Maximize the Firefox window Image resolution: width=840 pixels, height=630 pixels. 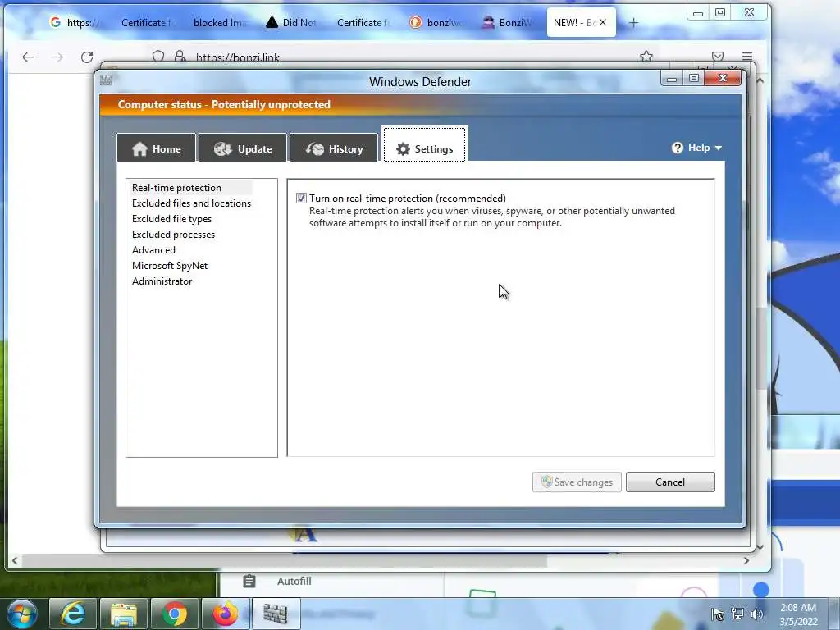point(720,12)
